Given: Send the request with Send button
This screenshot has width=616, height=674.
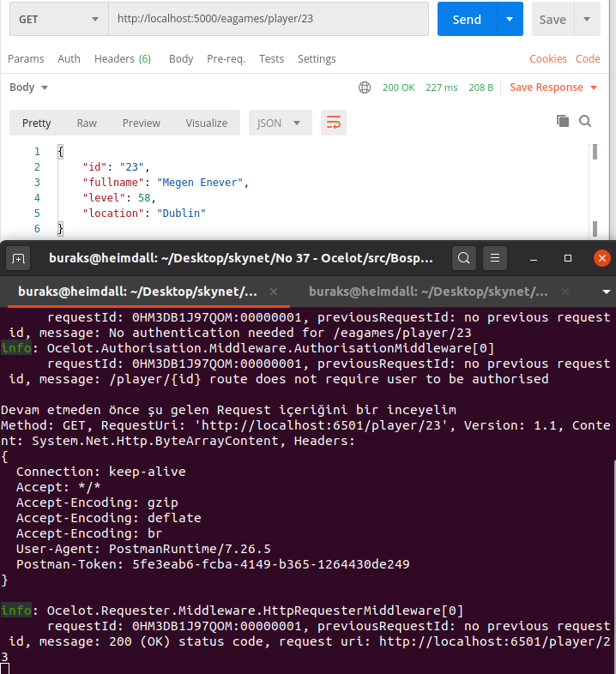Looking at the screenshot, I should click(x=467, y=20).
